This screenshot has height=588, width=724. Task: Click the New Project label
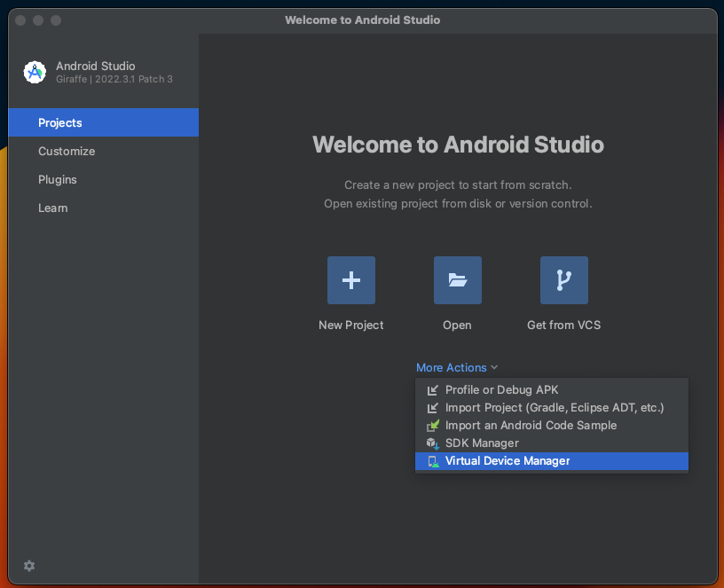pos(351,325)
